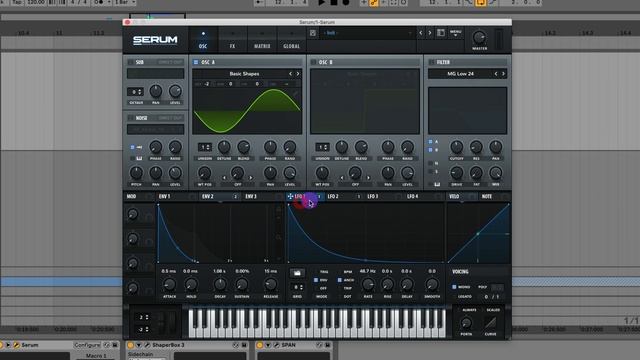Click the OSC A warp mode right arrow
The image size is (640, 360).
tap(251, 178)
